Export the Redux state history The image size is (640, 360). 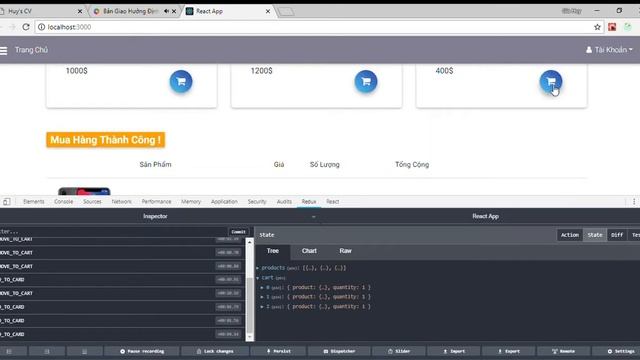click(509, 351)
